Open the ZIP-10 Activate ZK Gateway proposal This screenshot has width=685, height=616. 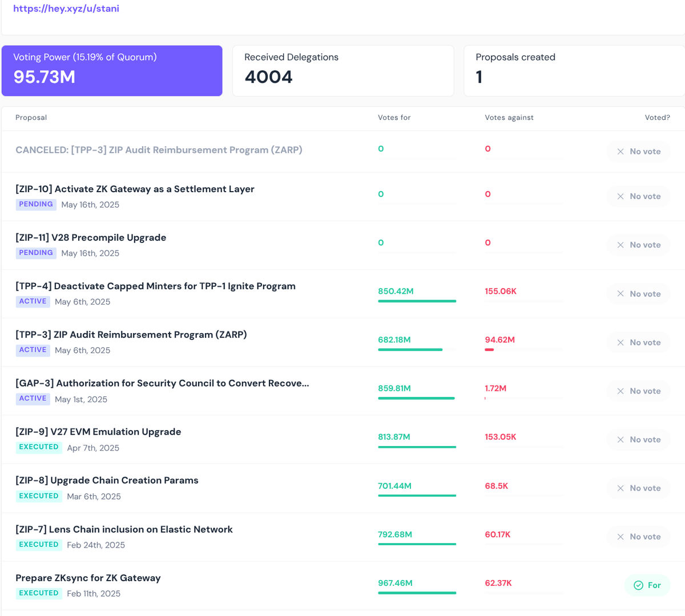(135, 189)
